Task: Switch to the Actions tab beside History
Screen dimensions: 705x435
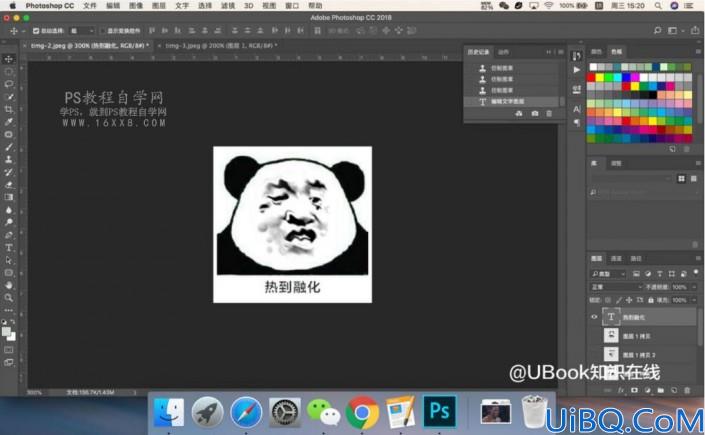Action: [x=503, y=52]
